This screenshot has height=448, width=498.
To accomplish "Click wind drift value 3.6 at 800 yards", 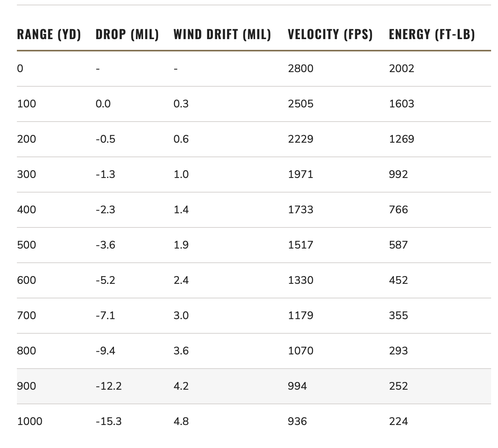I will pos(181,351).
